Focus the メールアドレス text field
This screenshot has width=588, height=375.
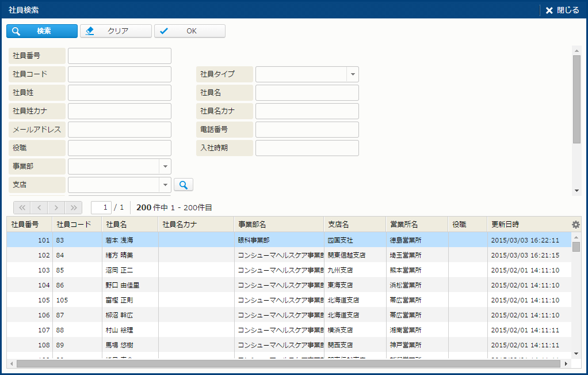(120, 130)
